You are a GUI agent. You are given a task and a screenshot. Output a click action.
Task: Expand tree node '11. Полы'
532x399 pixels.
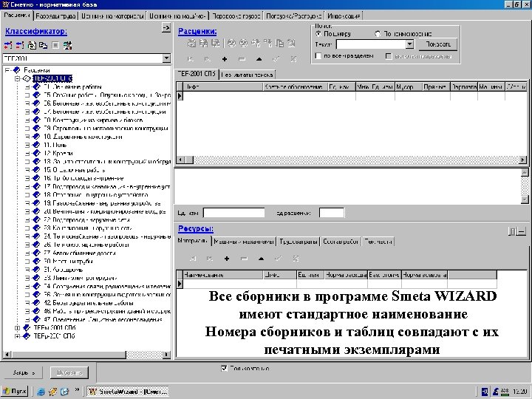tap(27, 146)
